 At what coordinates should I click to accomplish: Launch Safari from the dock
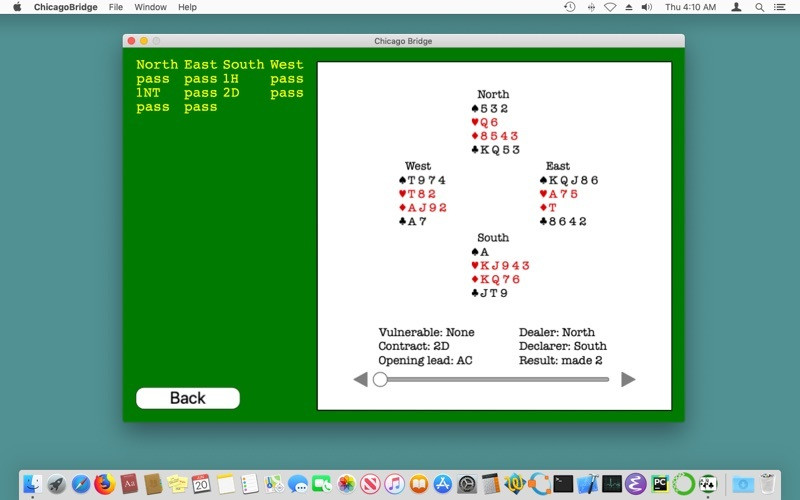(x=81, y=484)
